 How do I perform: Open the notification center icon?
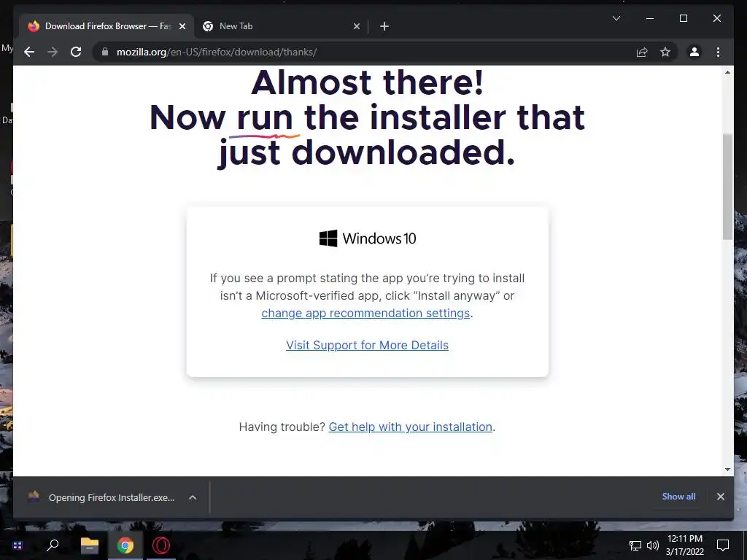click(723, 545)
